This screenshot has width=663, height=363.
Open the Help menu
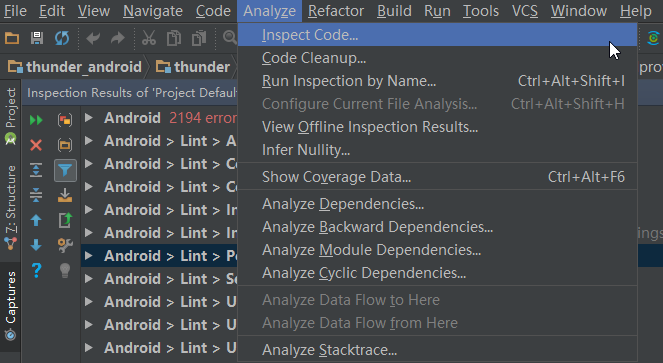(636, 11)
